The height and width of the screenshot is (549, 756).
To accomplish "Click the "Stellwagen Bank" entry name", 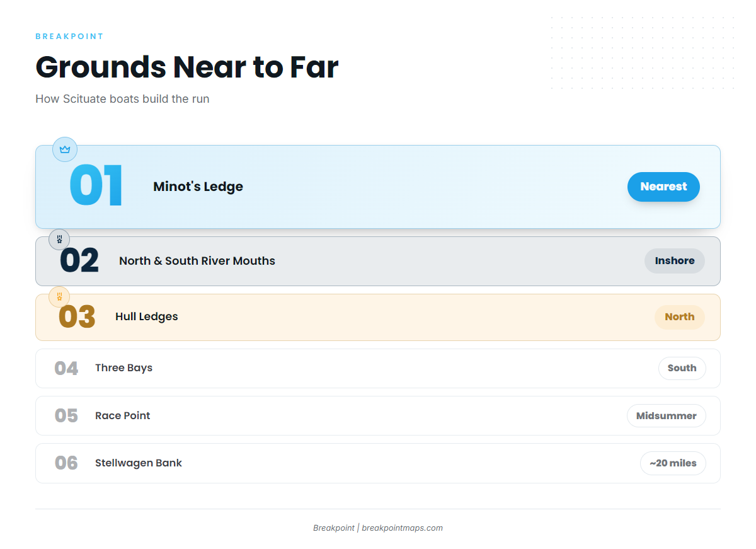I will click(x=139, y=463).
